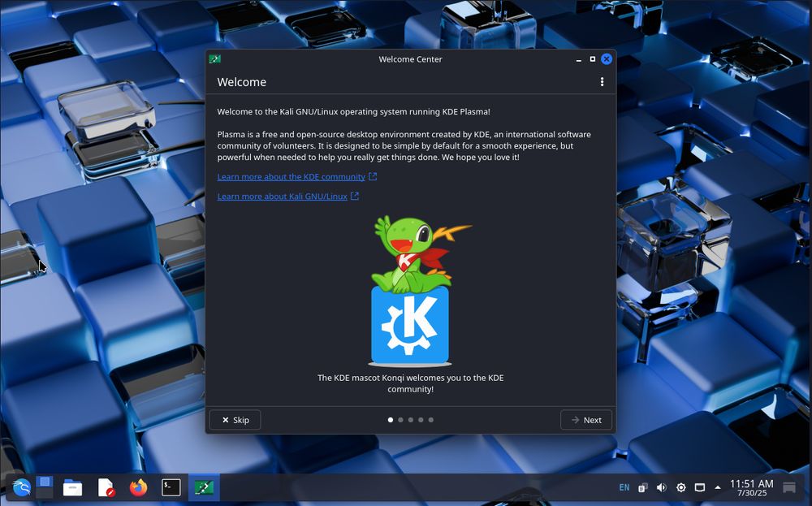
Task: Expand hidden system tray icons arrow
Action: 718,487
